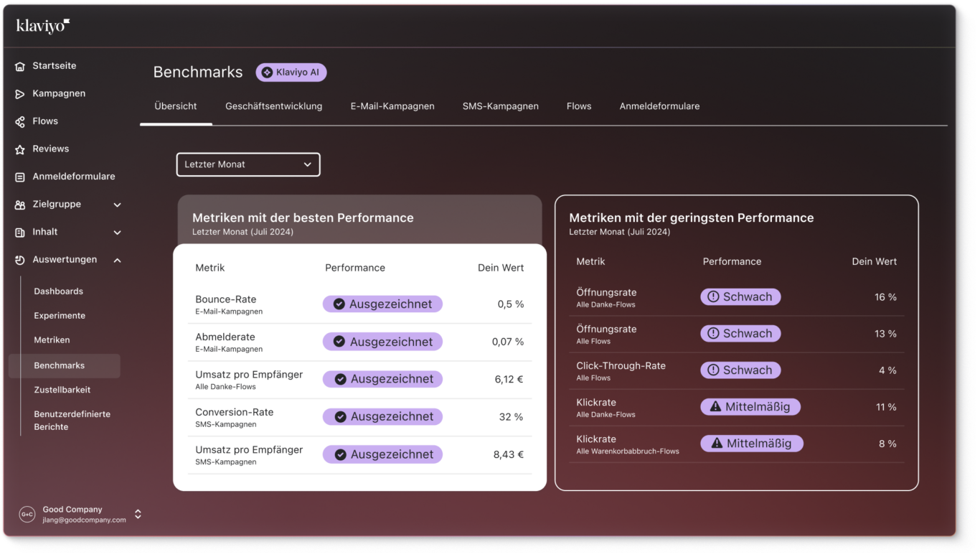Click the Startseite home icon
Image resolution: width=980 pixels, height=557 pixels.
[x=20, y=66]
